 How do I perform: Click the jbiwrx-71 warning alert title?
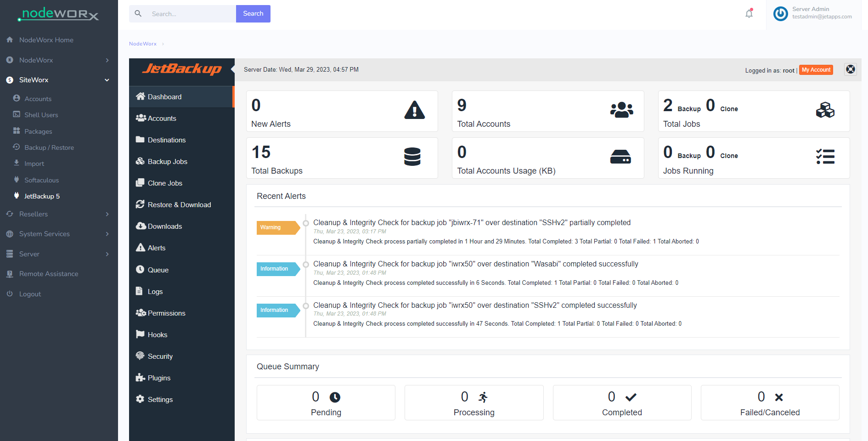[x=472, y=222]
